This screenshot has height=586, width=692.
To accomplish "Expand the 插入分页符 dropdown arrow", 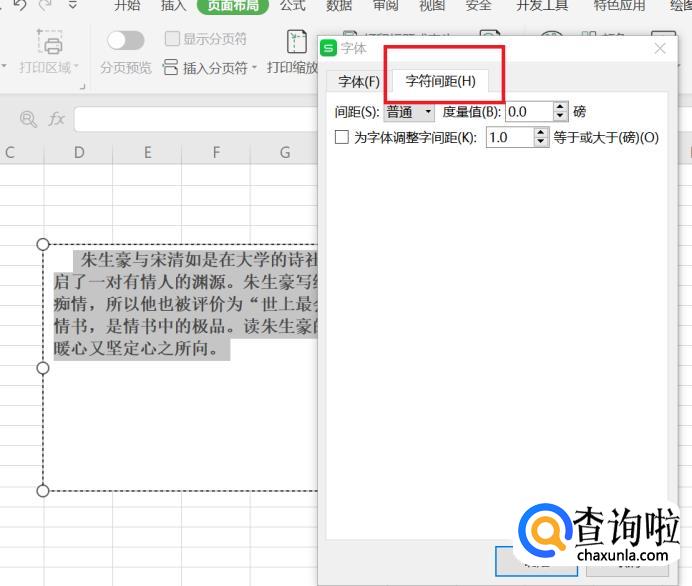I will (254, 68).
